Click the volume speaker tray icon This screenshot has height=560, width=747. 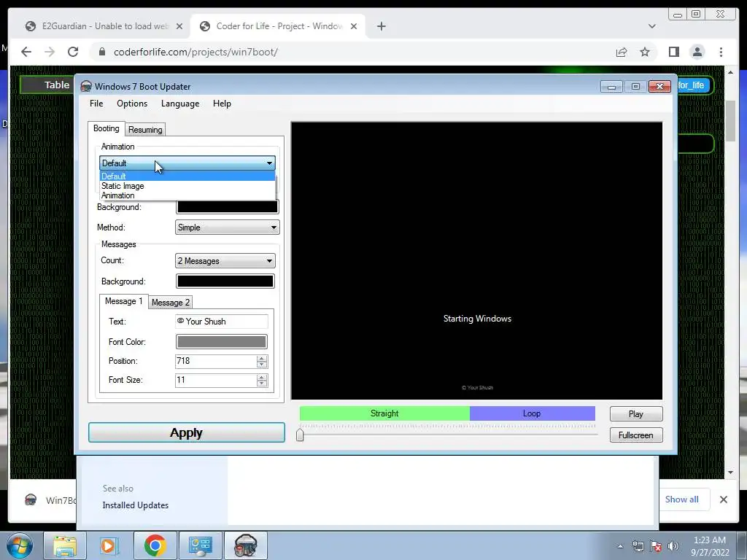tap(673, 546)
